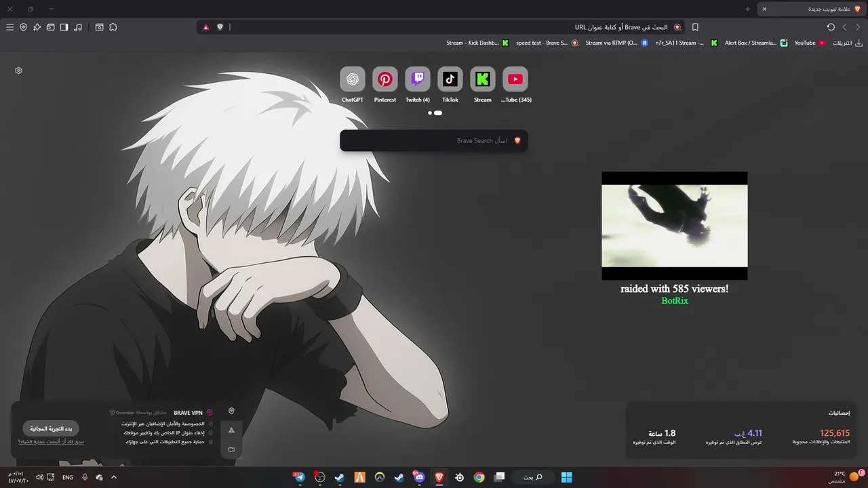Open the weather widget showing 21°C

coord(845,477)
